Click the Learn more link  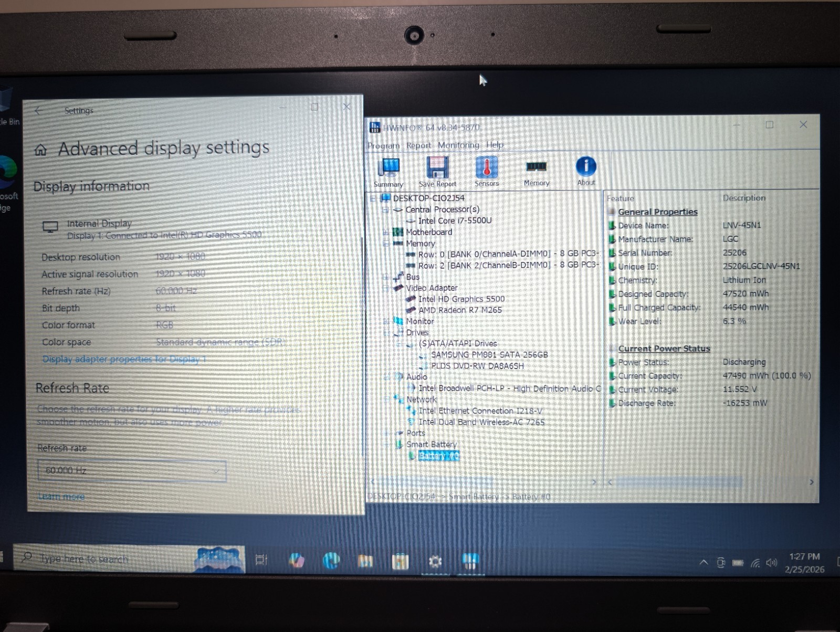(x=61, y=497)
